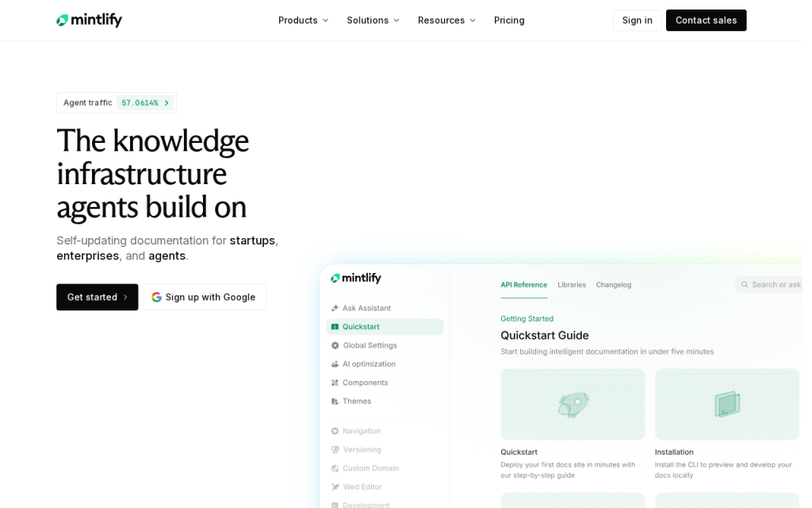
Task: Switch to the Changelog tab
Action: pos(614,285)
